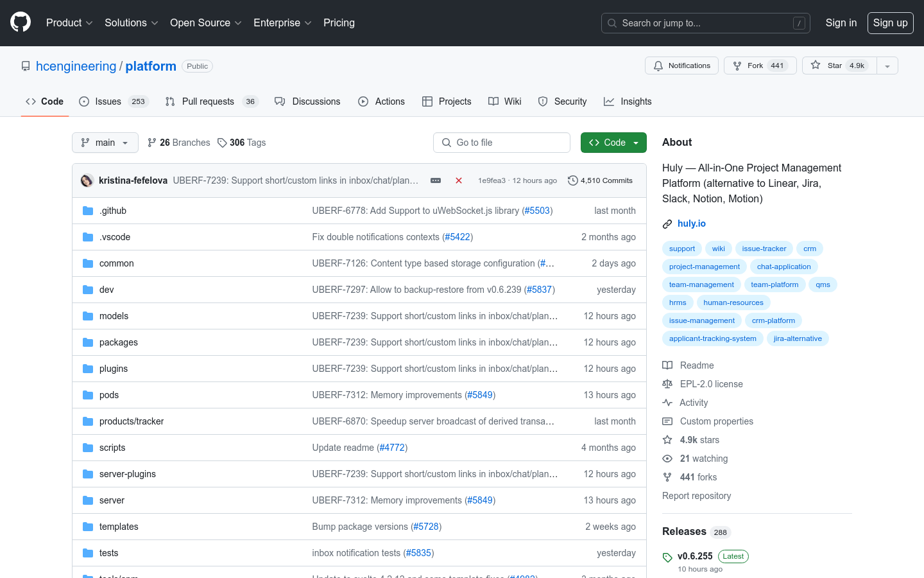Select the Readme book icon
The image size is (924, 578).
point(667,365)
